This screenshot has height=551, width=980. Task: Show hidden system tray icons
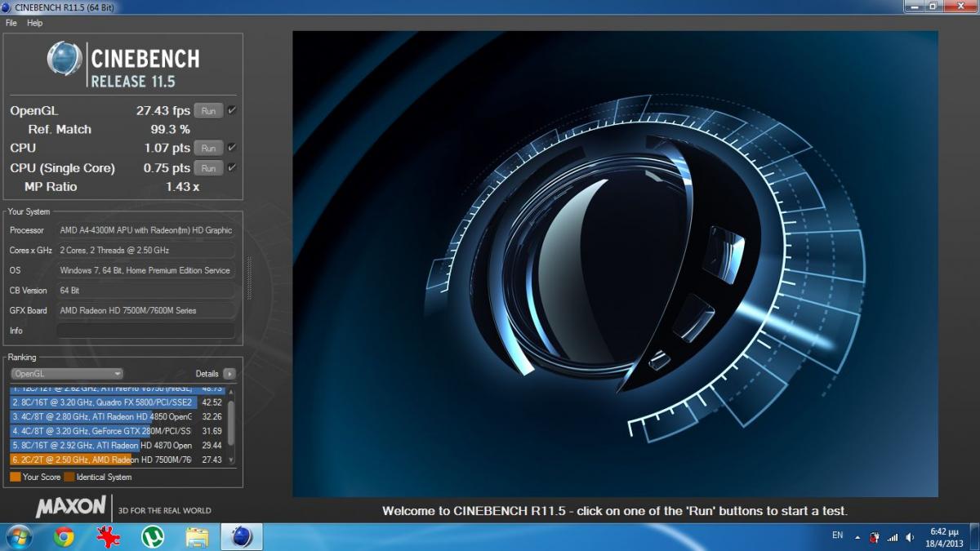click(857, 537)
